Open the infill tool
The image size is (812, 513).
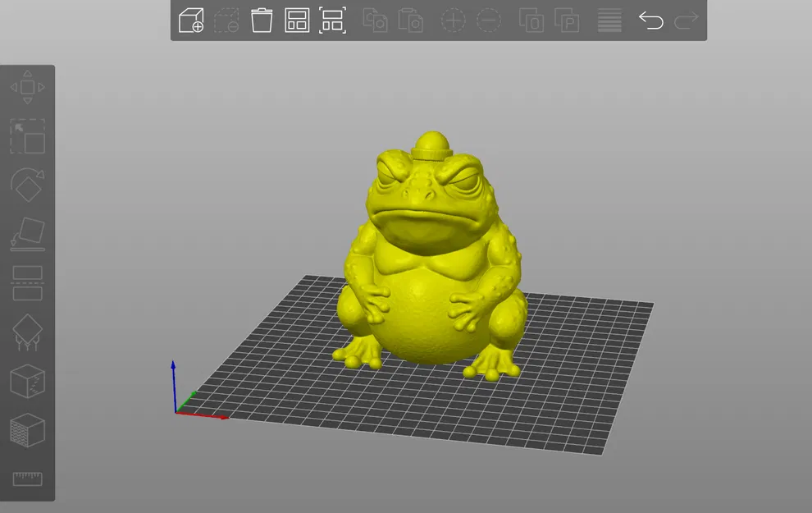pos(27,431)
